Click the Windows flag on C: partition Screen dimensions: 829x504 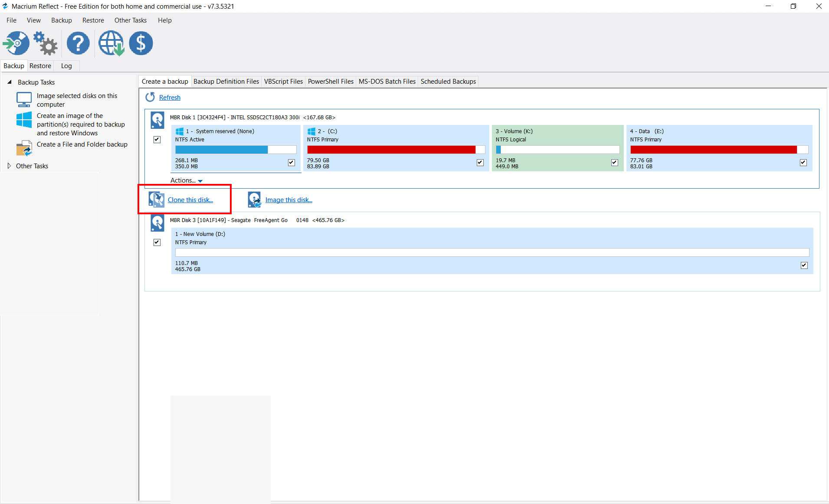click(311, 131)
